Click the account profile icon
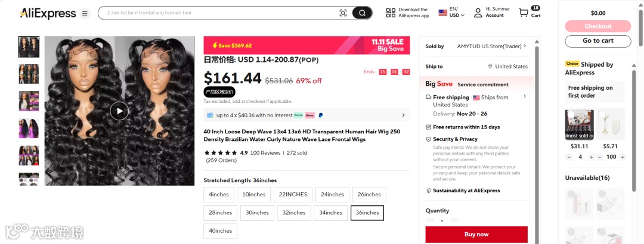 (478, 12)
